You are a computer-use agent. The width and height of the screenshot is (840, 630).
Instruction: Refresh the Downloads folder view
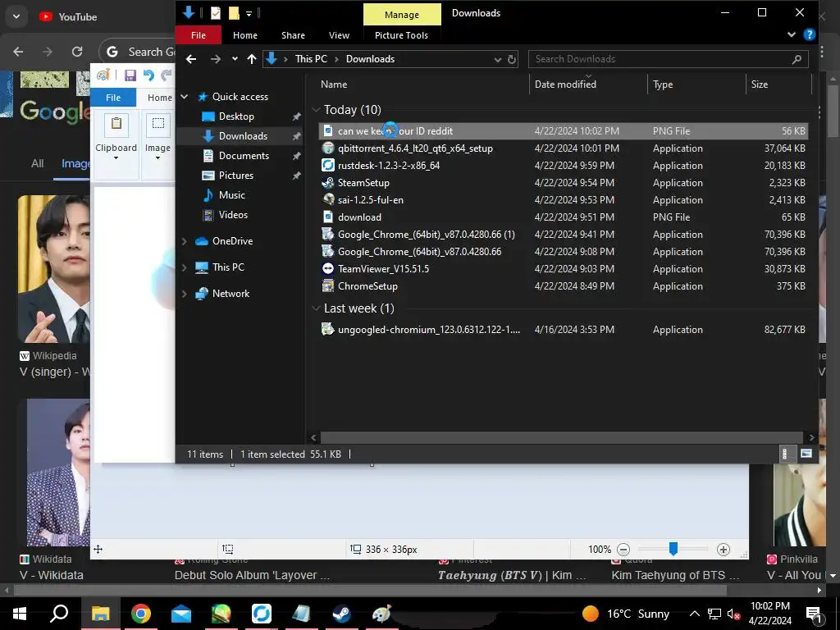512,59
